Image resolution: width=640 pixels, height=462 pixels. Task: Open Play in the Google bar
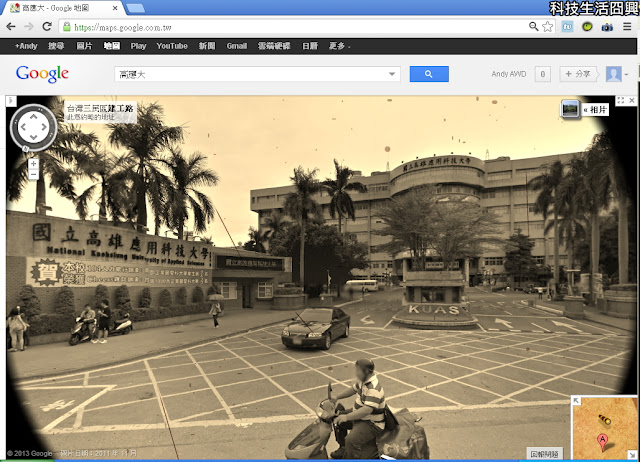click(138, 46)
